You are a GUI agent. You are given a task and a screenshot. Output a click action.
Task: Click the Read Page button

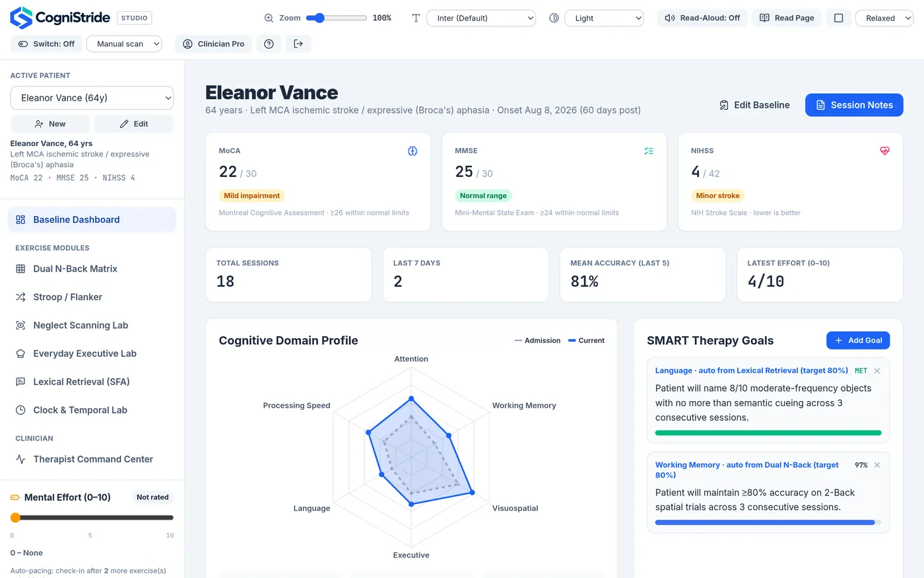(x=787, y=18)
